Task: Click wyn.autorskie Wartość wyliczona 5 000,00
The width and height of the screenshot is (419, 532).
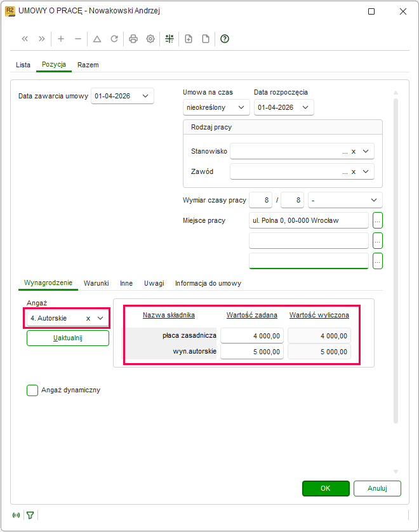Action: coord(319,352)
